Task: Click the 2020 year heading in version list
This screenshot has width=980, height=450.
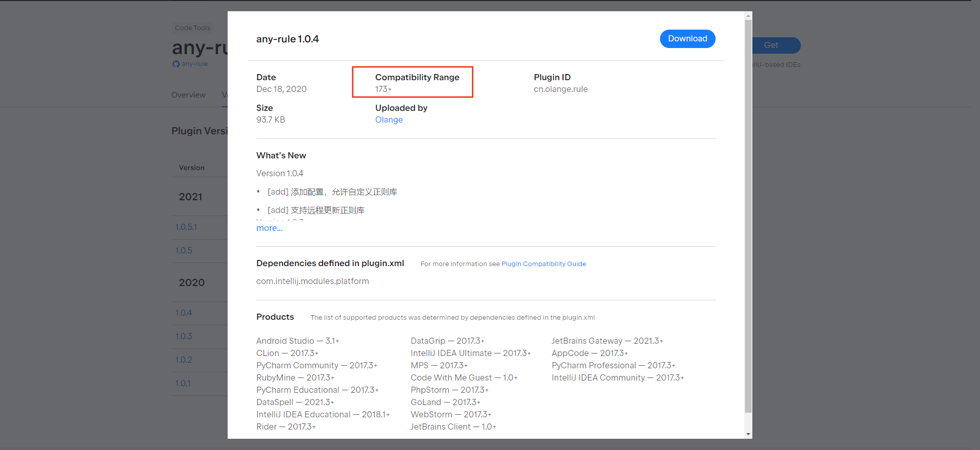Action: [191, 282]
